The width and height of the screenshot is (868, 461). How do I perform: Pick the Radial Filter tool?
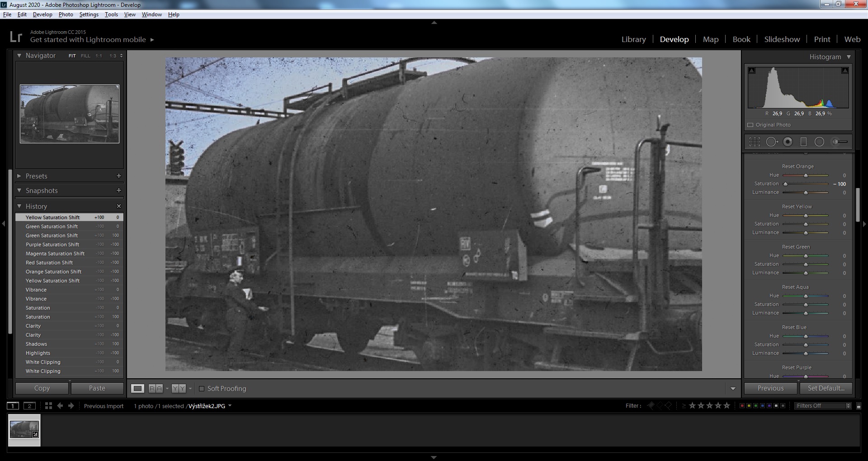819,142
